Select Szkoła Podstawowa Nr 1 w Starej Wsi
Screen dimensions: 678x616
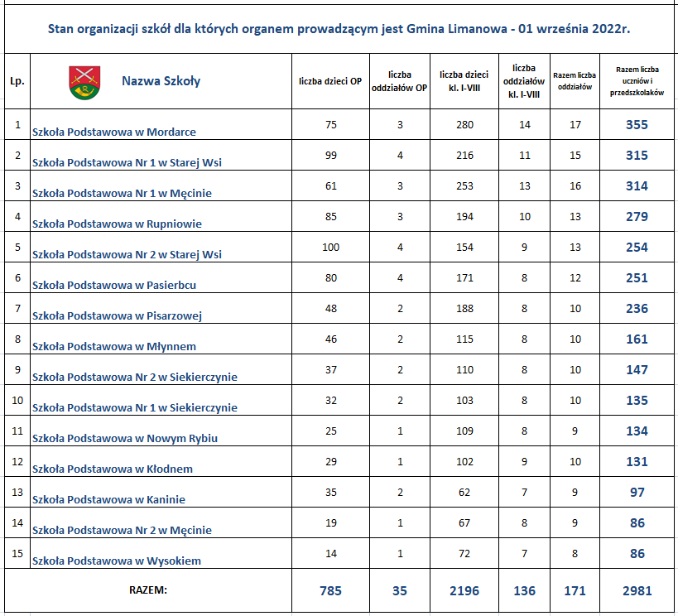127,162
